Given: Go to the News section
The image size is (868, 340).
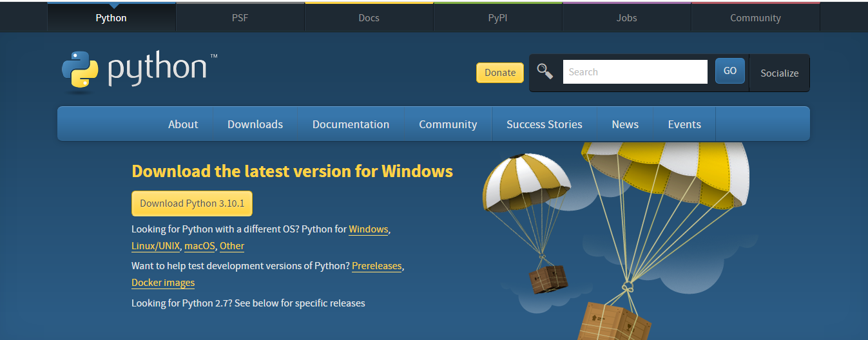Looking at the screenshot, I should (x=625, y=124).
